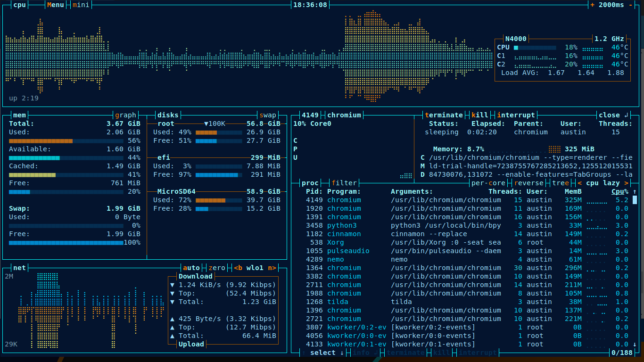Click down arrow at process scrollbar bottom
Image resolution: width=644 pixels, height=362 pixels.
(x=635, y=345)
